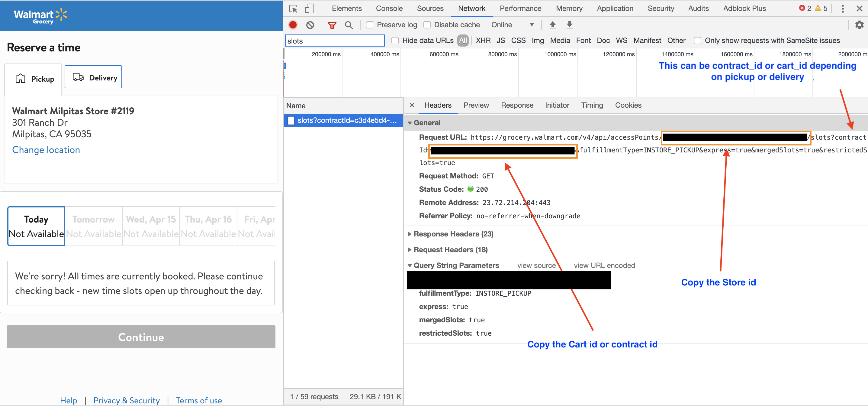The height and width of the screenshot is (407, 868).
Task: Toggle the red filter funnel icon
Action: pyautogui.click(x=332, y=25)
